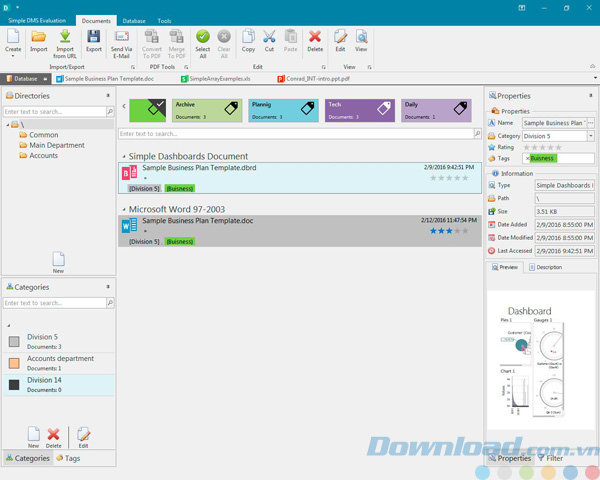Open the Documents ribbon tab
The width and height of the screenshot is (600, 480).
[x=96, y=21]
